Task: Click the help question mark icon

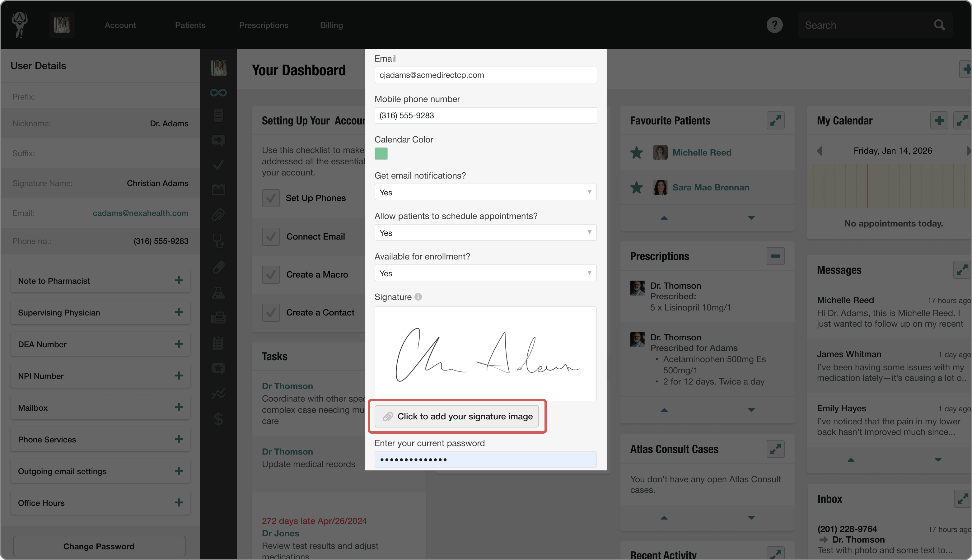Action: point(774,25)
